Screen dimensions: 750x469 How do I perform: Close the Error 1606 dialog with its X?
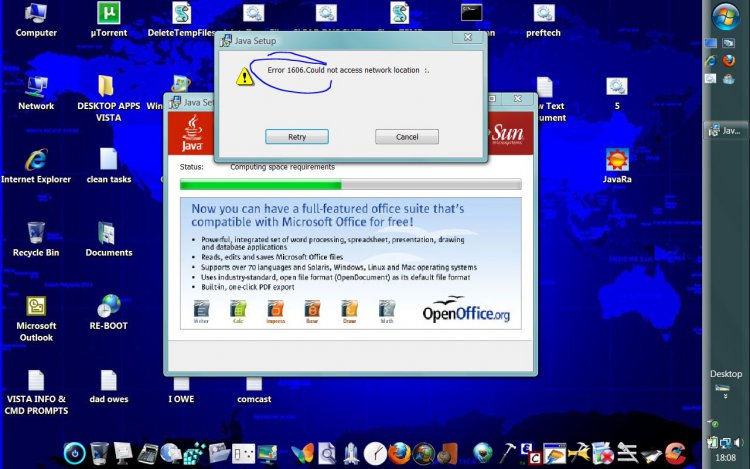coord(468,37)
